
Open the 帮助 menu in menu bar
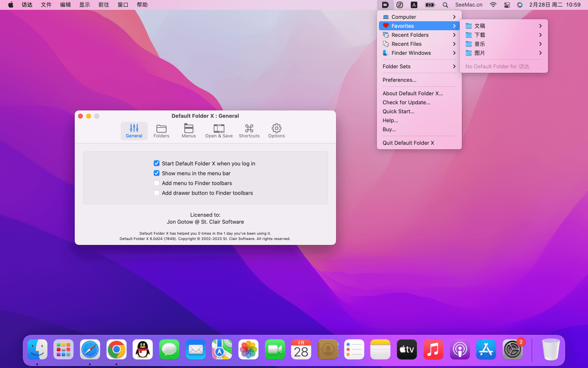point(142,5)
